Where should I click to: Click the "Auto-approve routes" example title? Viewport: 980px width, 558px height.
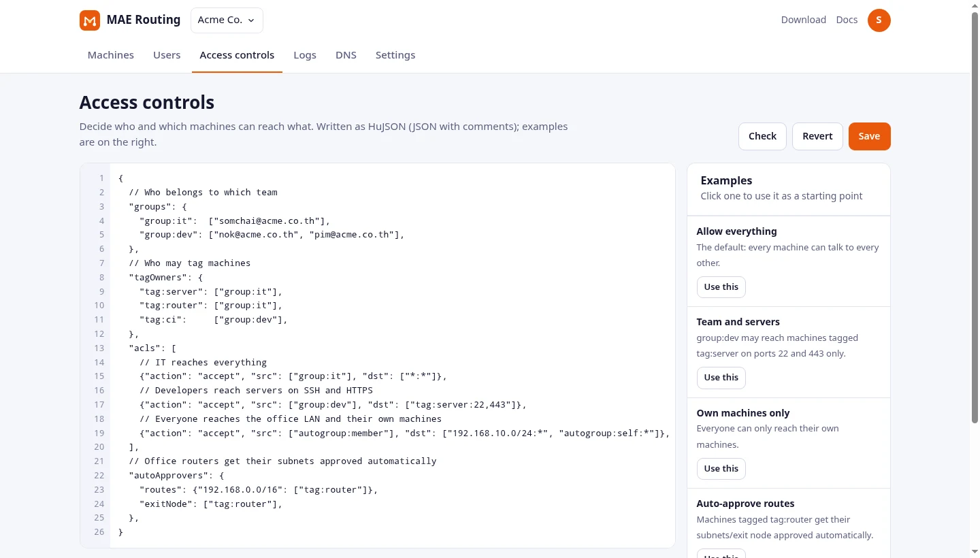[x=745, y=504]
